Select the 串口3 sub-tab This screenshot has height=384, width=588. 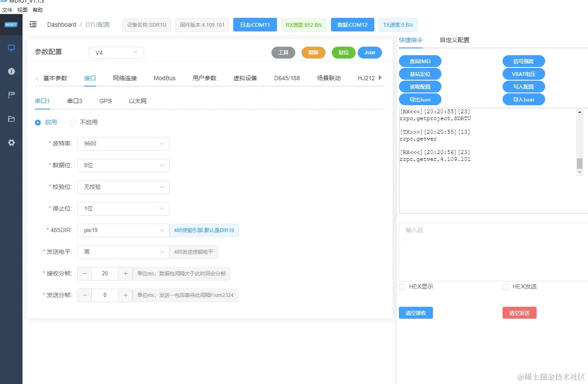click(x=75, y=101)
